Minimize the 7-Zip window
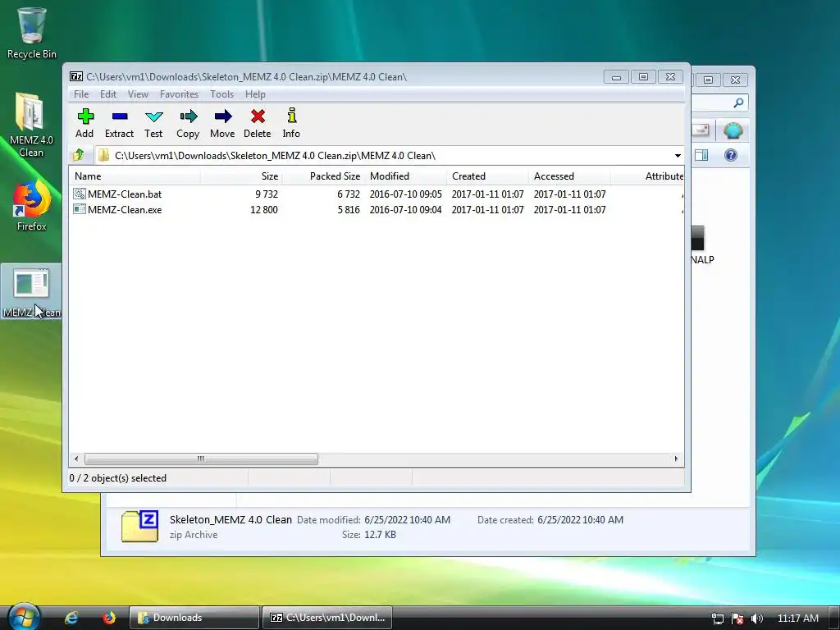 pos(616,77)
